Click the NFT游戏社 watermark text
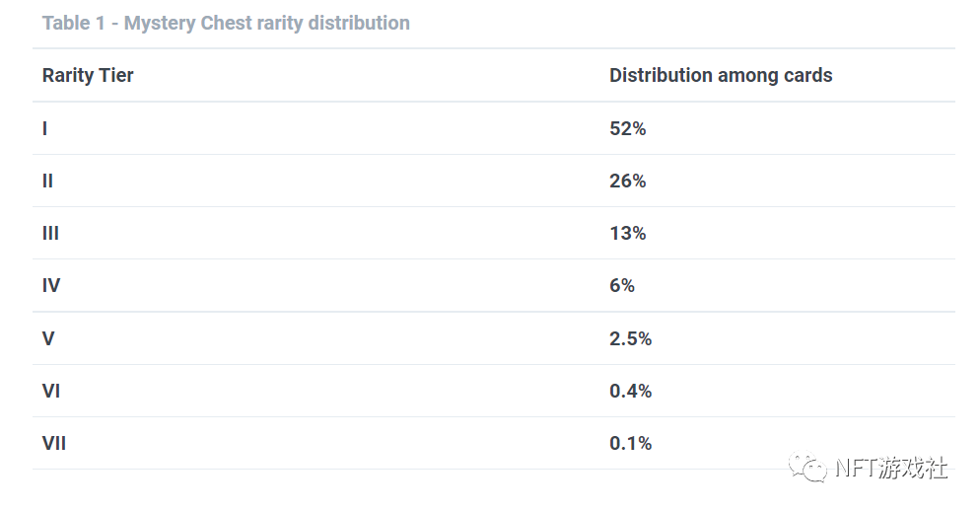 [891, 468]
